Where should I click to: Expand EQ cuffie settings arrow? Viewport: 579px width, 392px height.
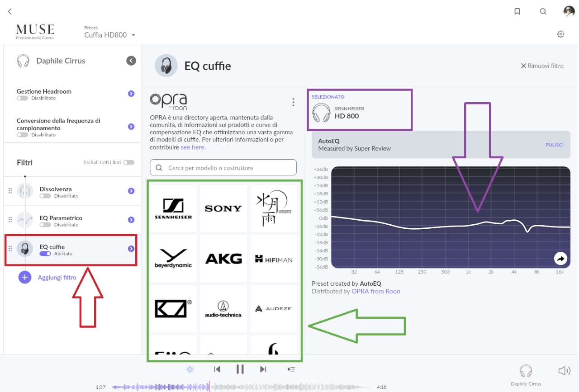[131, 249]
